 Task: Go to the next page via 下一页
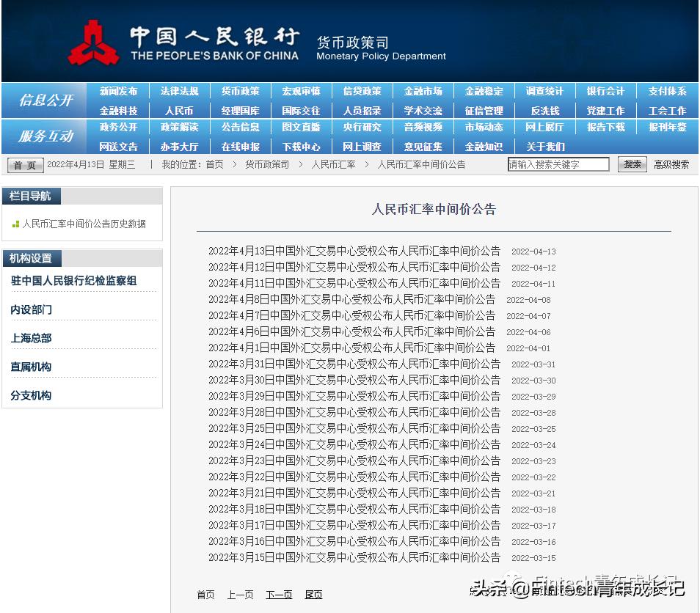pyautogui.click(x=279, y=595)
